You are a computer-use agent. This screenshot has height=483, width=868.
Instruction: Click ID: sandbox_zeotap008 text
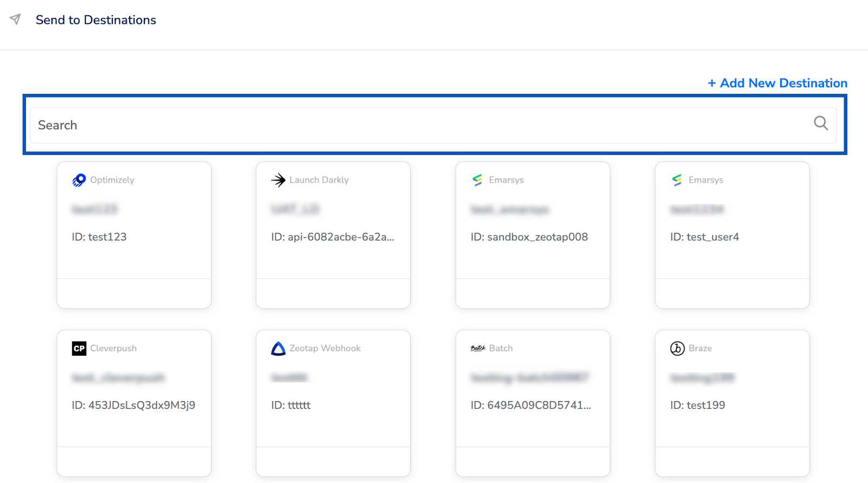pos(529,237)
